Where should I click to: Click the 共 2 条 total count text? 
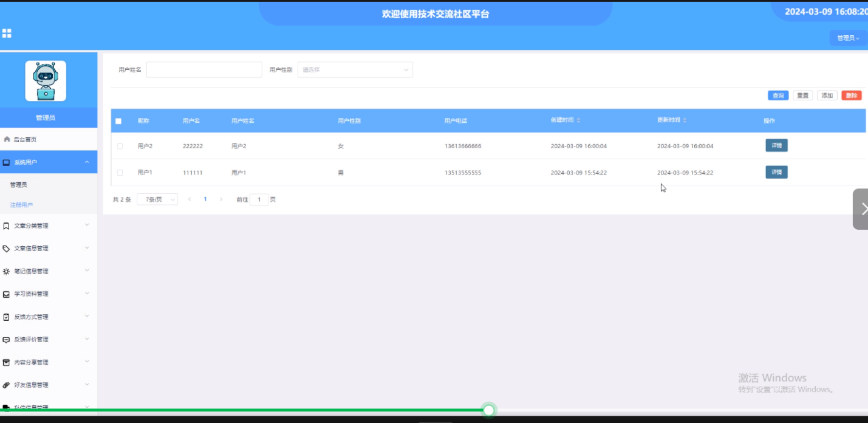(122, 199)
